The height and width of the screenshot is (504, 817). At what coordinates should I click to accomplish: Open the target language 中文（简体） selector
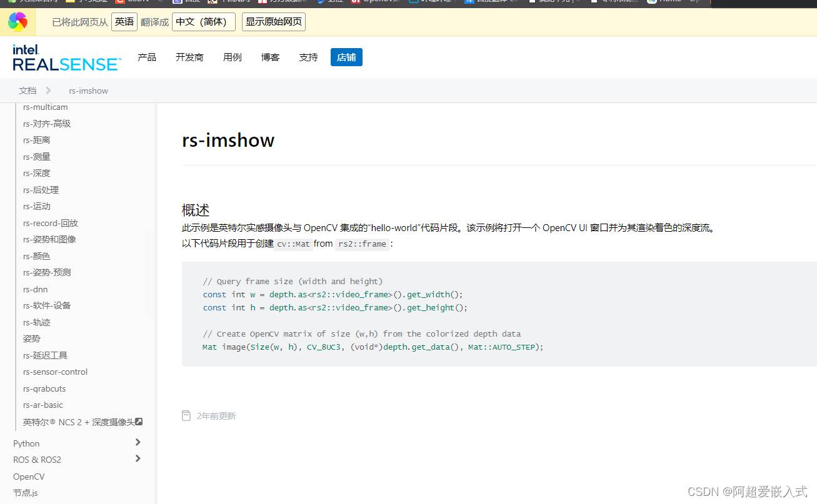pyautogui.click(x=204, y=22)
